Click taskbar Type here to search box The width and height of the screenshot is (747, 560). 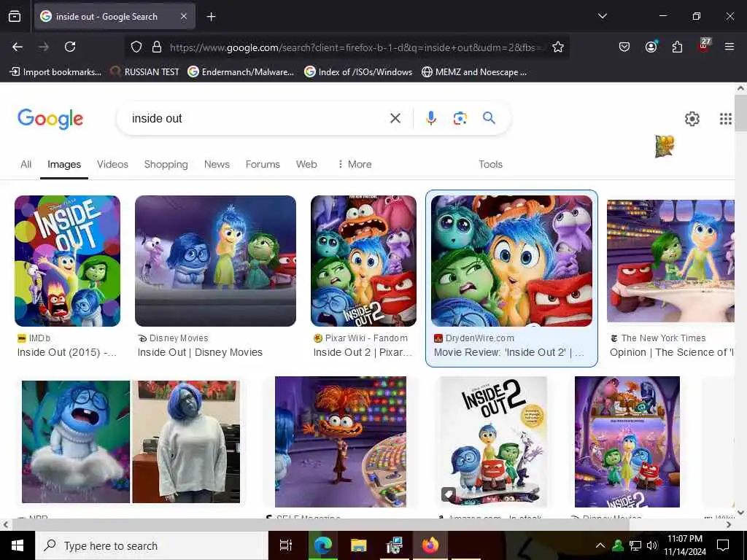click(152, 545)
